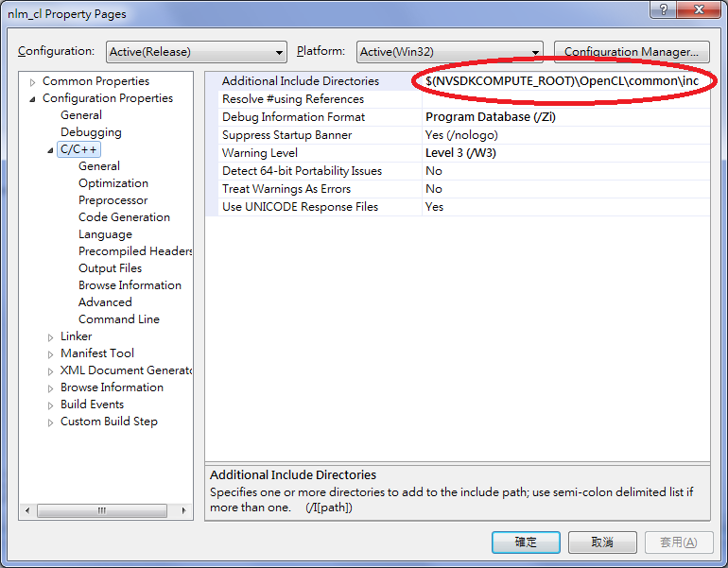The image size is (728, 568).
Task: Open the Optimization settings page
Action: coord(113,183)
